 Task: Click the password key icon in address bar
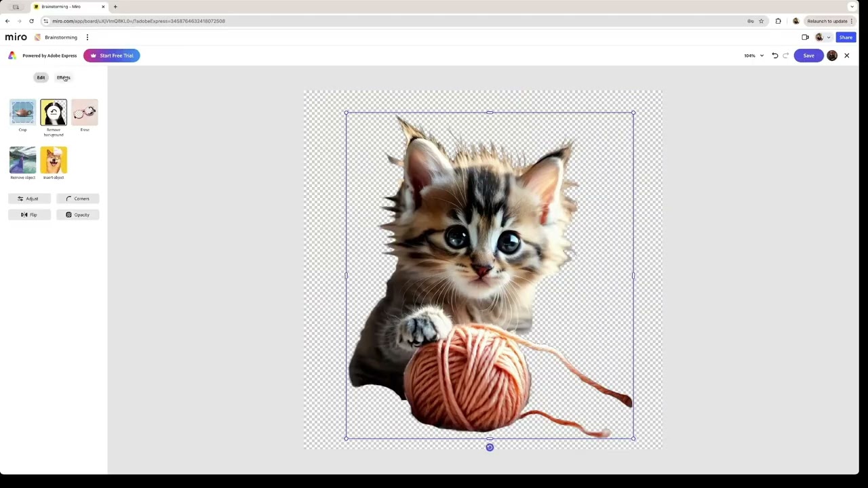click(751, 21)
